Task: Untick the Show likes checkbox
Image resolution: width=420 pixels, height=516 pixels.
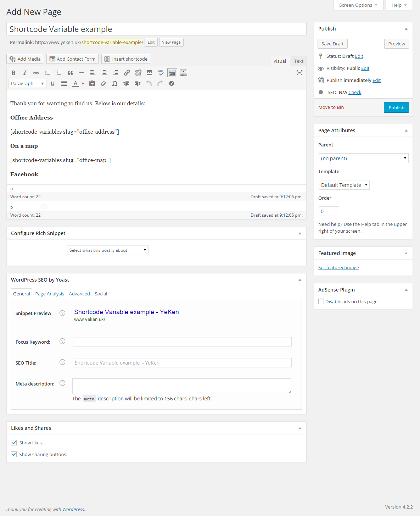Action: pyautogui.click(x=14, y=443)
